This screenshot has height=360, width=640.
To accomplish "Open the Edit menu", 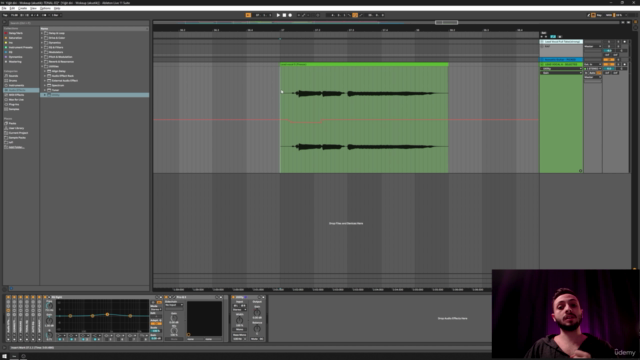I will pyautogui.click(x=12, y=8).
